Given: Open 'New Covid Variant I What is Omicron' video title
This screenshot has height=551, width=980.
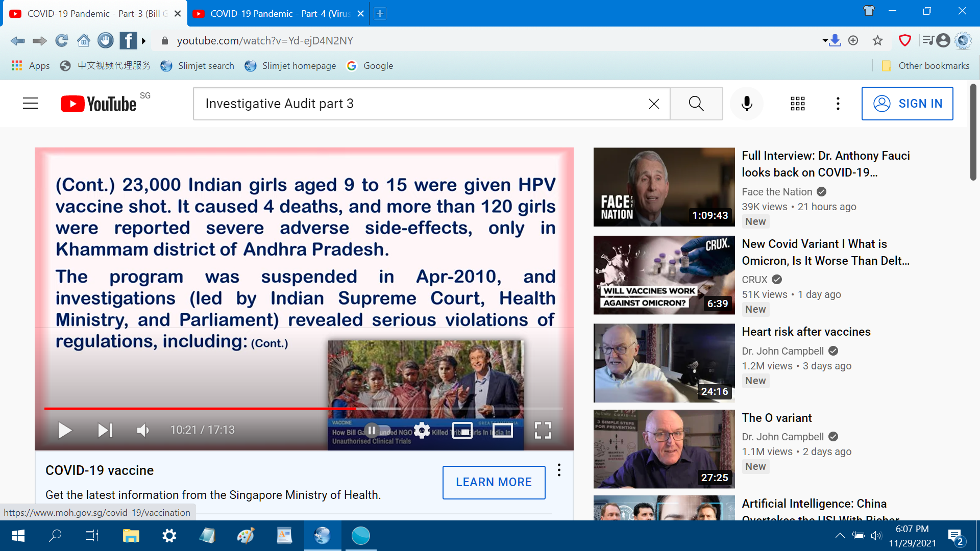Looking at the screenshot, I should tap(826, 252).
